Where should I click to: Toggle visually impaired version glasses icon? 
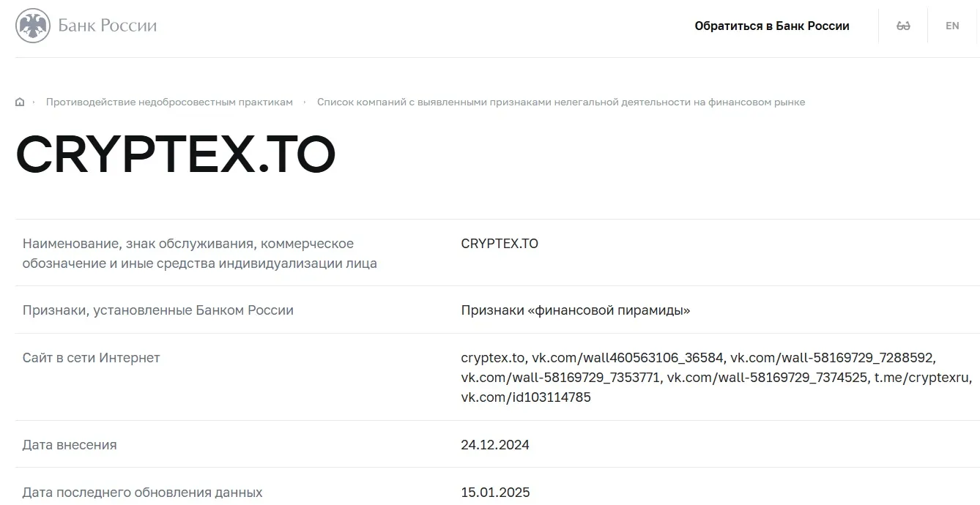(903, 26)
